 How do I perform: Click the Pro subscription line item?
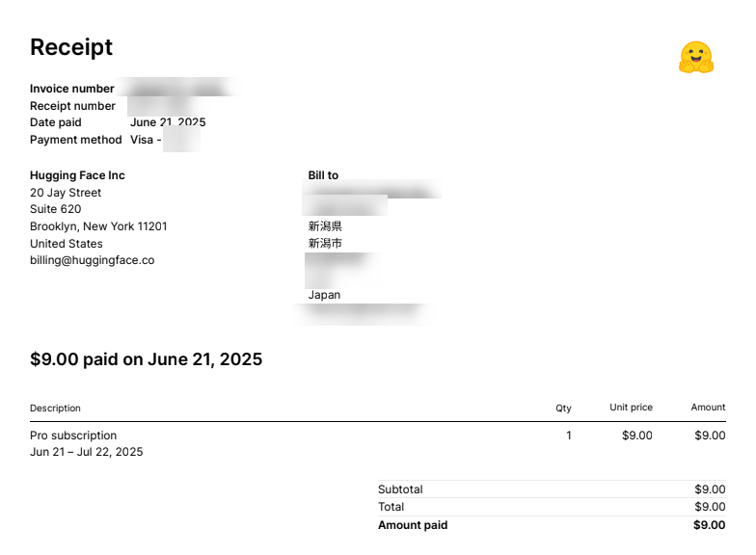[73, 436]
